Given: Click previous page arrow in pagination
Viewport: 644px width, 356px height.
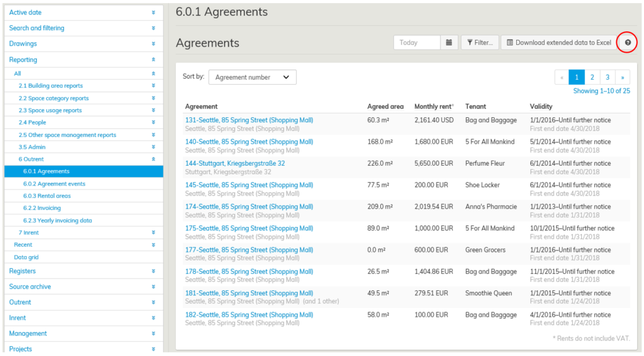Looking at the screenshot, I should coord(561,77).
